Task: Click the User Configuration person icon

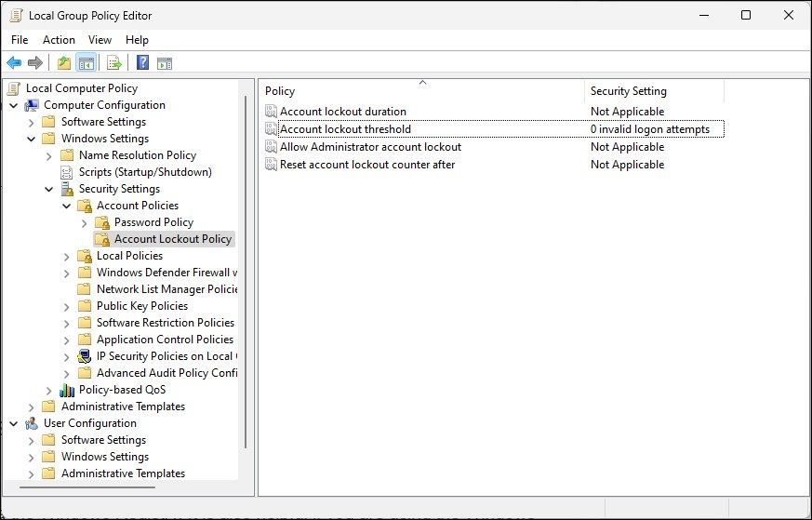Action: 32,423
